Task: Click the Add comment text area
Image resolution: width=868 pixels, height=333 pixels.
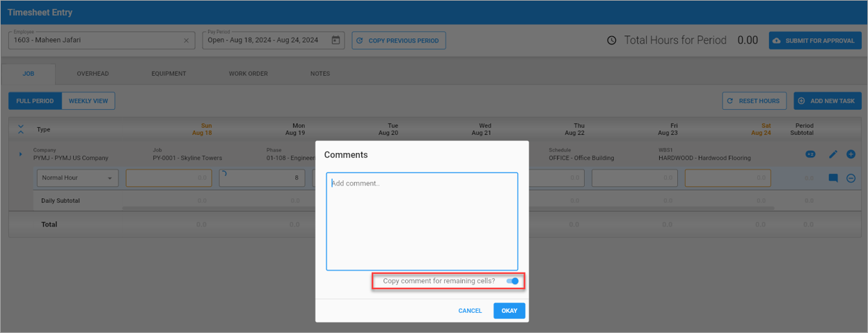Action: pos(422,221)
